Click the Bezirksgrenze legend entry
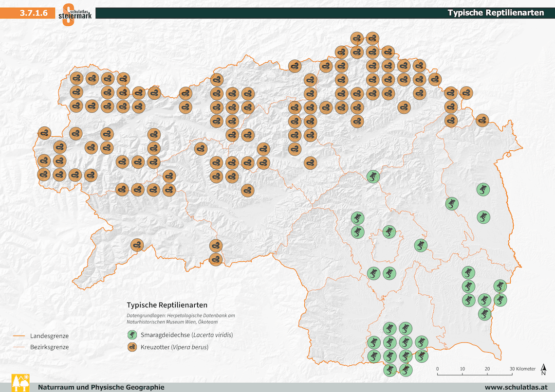Image resolution: width=555 pixels, height=392 pixels. click(x=49, y=347)
